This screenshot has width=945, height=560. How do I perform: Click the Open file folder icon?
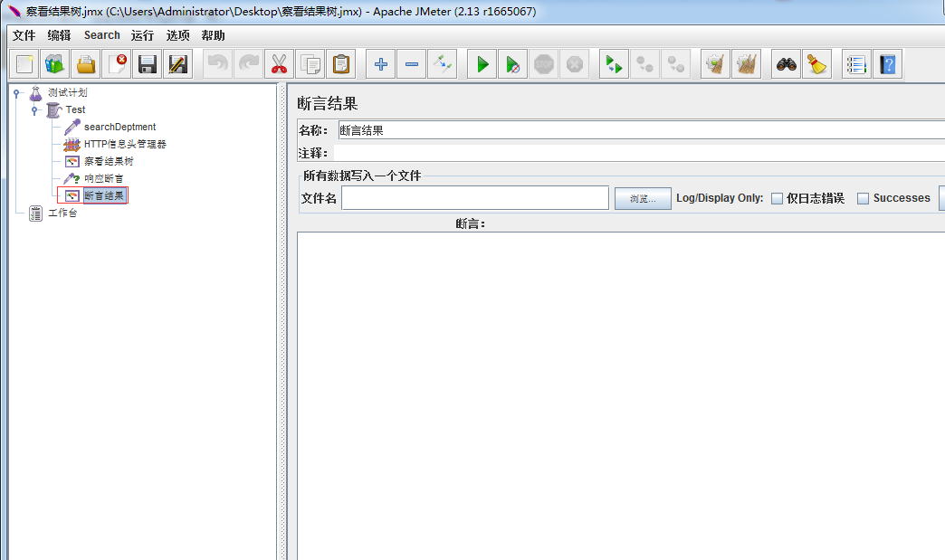[x=86, y=64]
